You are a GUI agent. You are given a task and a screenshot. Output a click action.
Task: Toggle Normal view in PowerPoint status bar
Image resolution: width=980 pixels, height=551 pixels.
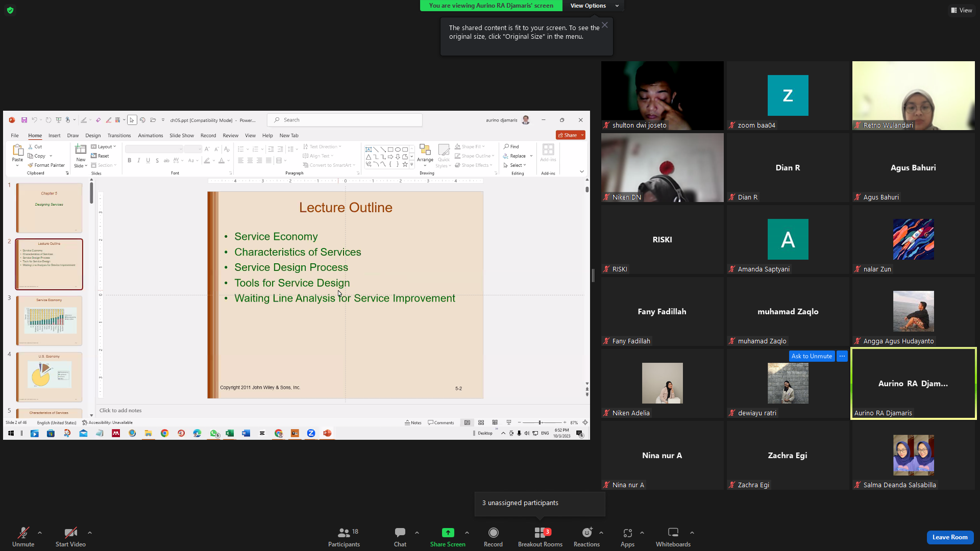coord(467,422)
